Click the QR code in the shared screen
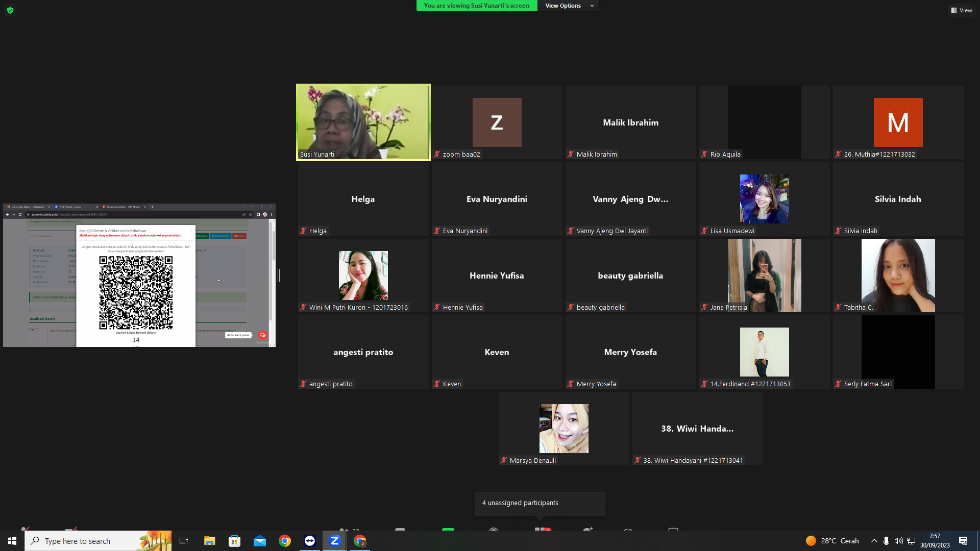Image resolution: width=980 pixels, height=551 pixels. pos(136,293)
